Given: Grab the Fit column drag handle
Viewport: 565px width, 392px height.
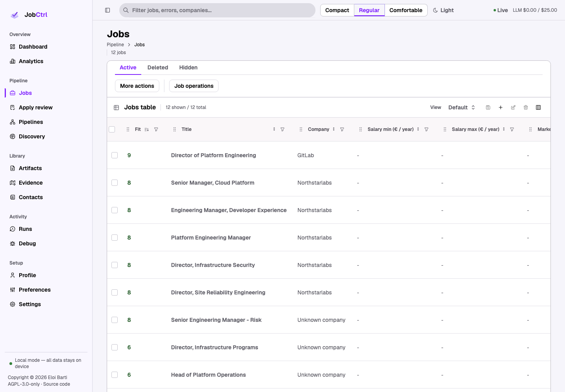Looking at the screenshot, I should [x=128, y=129].
